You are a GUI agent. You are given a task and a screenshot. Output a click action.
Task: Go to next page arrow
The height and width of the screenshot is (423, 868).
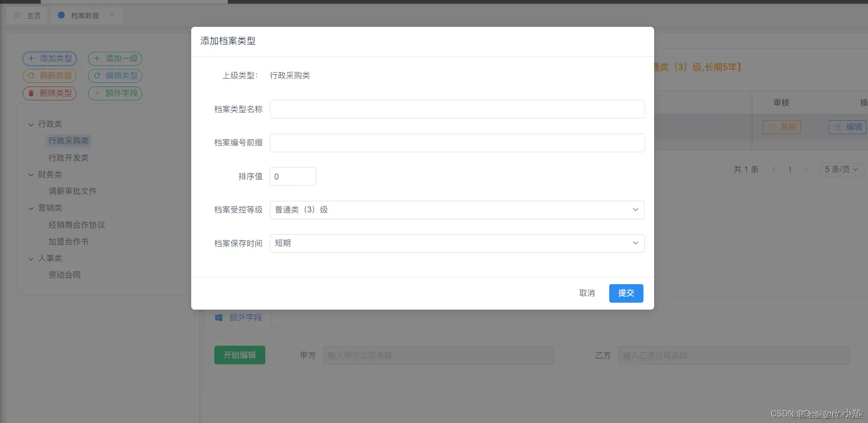pos(806,170)
